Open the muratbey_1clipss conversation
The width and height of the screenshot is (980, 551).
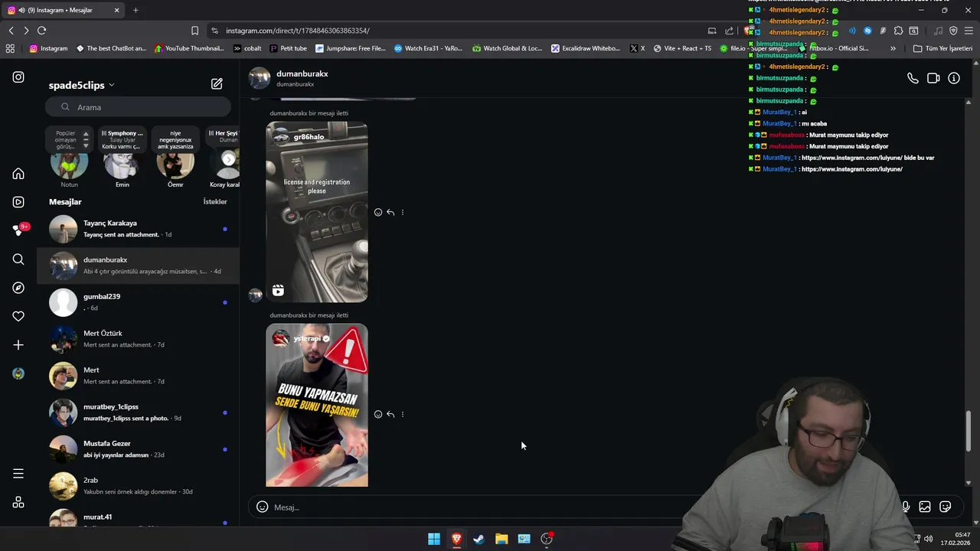(138, 412)
